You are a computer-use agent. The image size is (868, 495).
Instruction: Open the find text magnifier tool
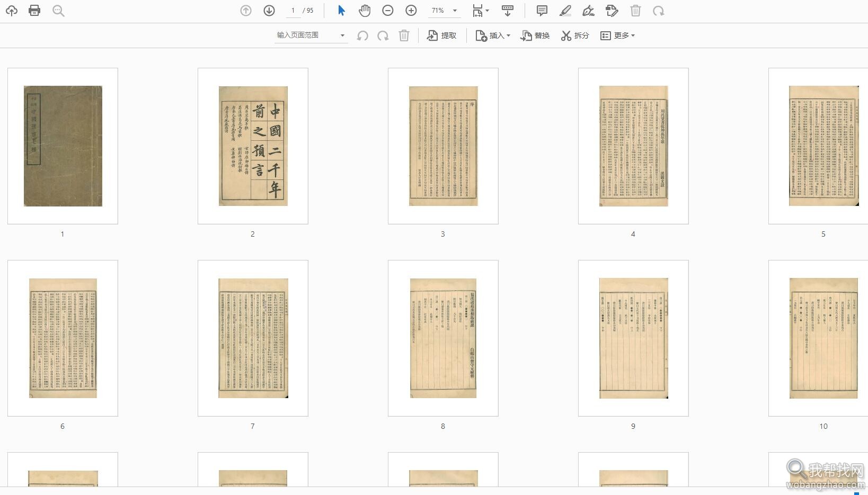(x=58, y=11)
